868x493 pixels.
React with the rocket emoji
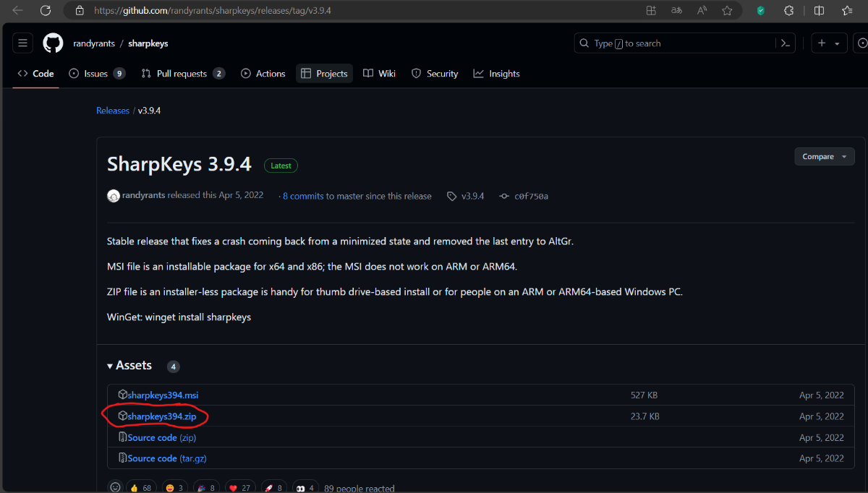[273, 488]
